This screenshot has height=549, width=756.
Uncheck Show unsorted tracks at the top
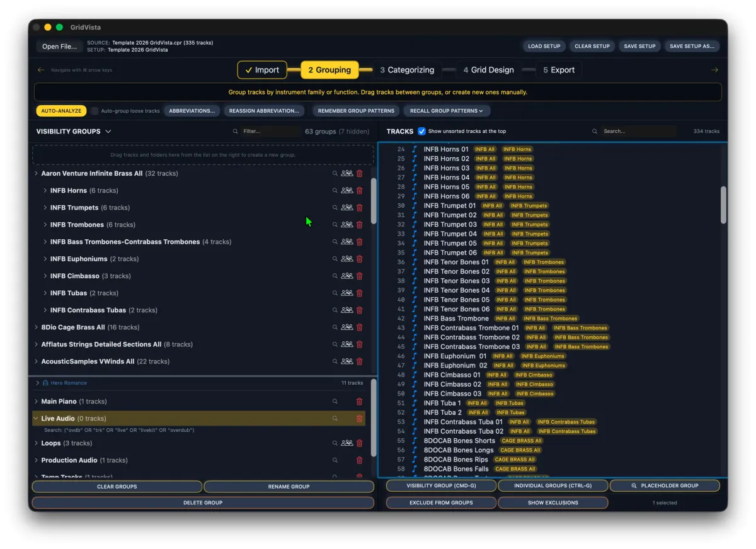[x=422, y=132]
